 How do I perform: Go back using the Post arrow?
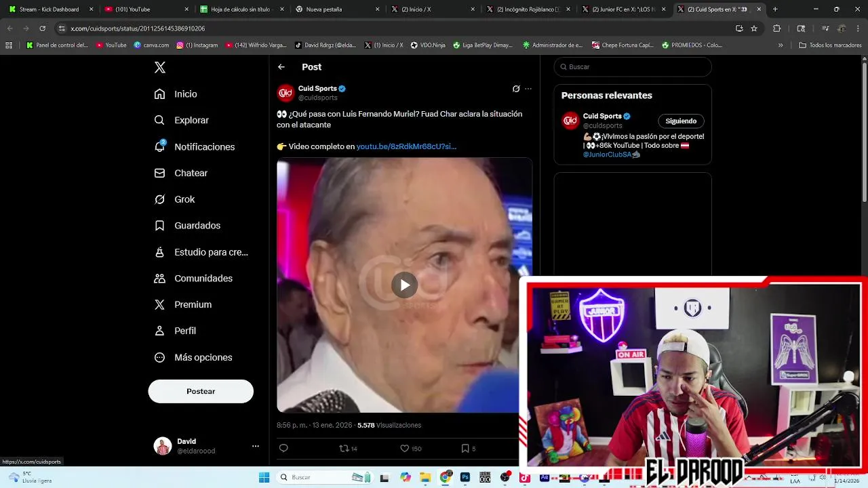tap(281, 67)
